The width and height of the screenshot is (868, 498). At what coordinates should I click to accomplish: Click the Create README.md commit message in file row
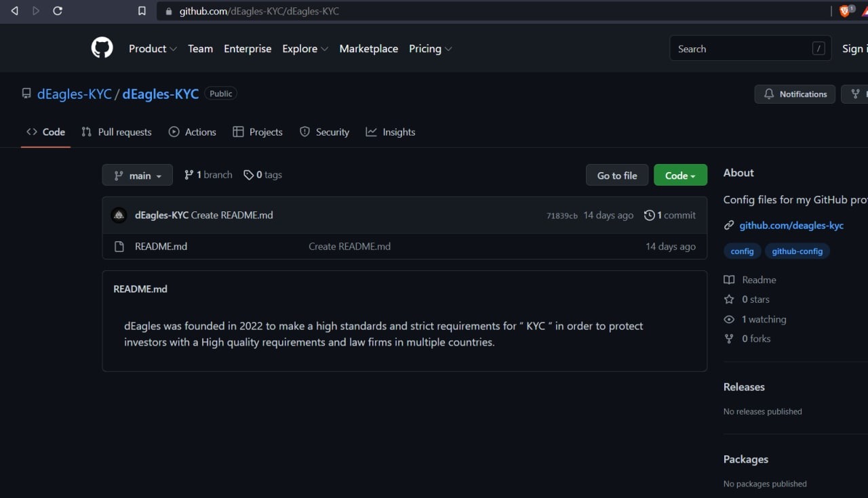[x=349, y=247]
